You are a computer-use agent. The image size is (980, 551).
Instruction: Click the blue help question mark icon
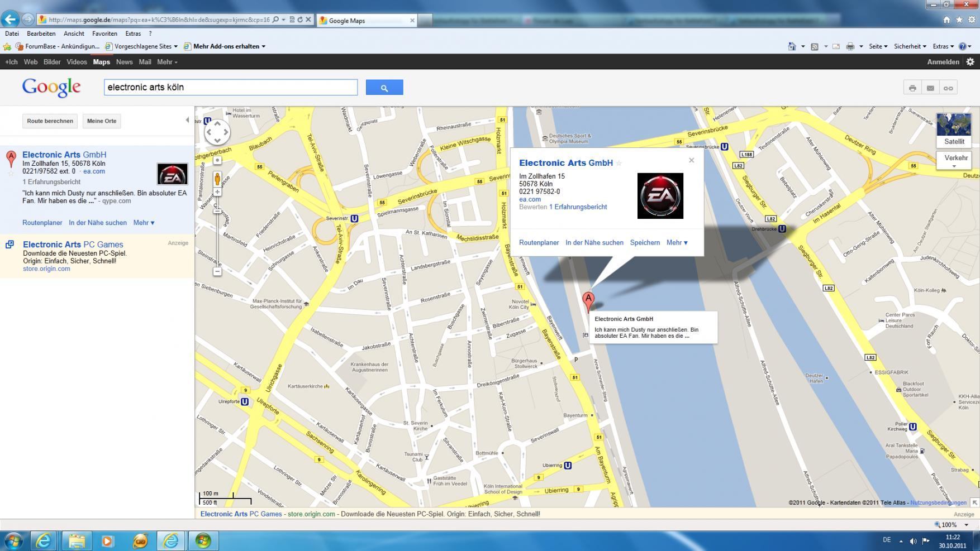pyautogui.click(x=963, y=46)
